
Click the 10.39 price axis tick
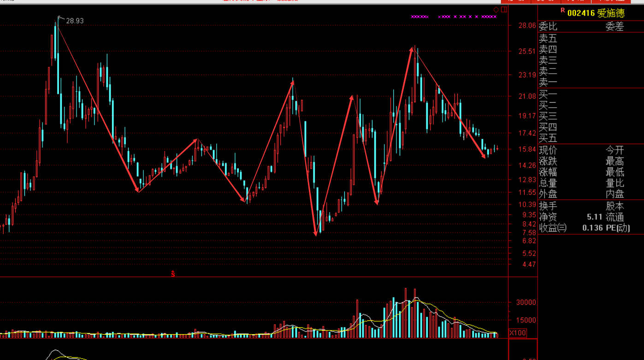[x=527, y=204]
